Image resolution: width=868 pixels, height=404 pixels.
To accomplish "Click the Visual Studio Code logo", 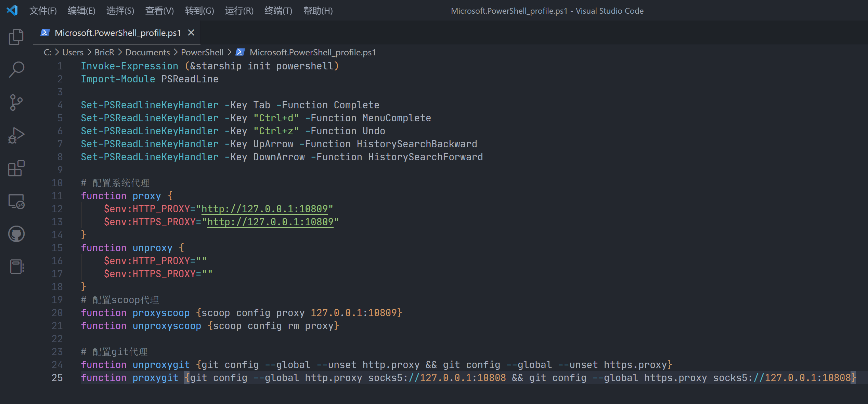I will [12, 11].
